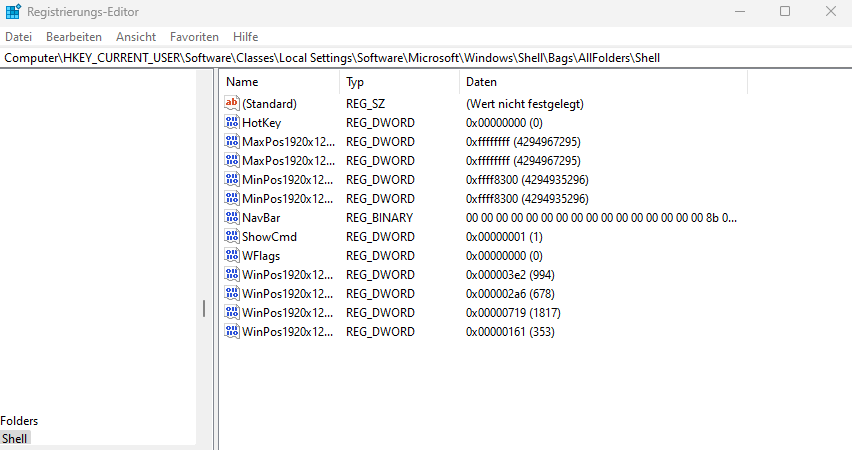
Task: Open the Ansicht menu
Action: click(136, 37)
